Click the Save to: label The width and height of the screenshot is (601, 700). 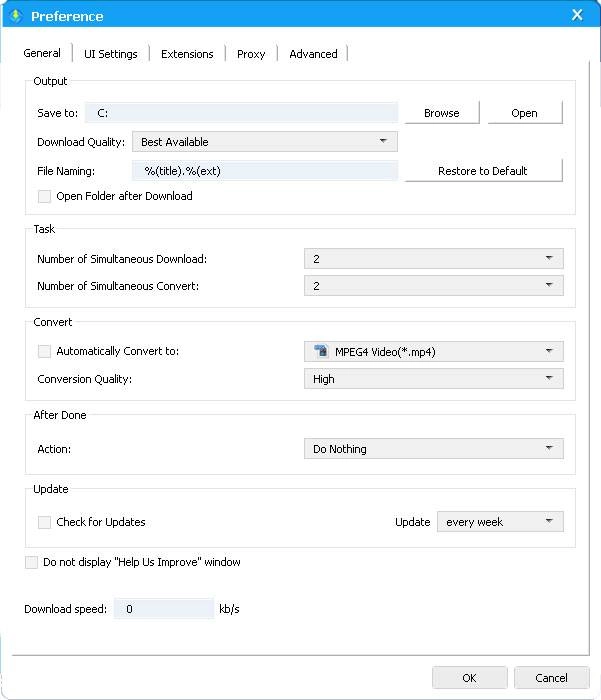click(x=57, y=113)
